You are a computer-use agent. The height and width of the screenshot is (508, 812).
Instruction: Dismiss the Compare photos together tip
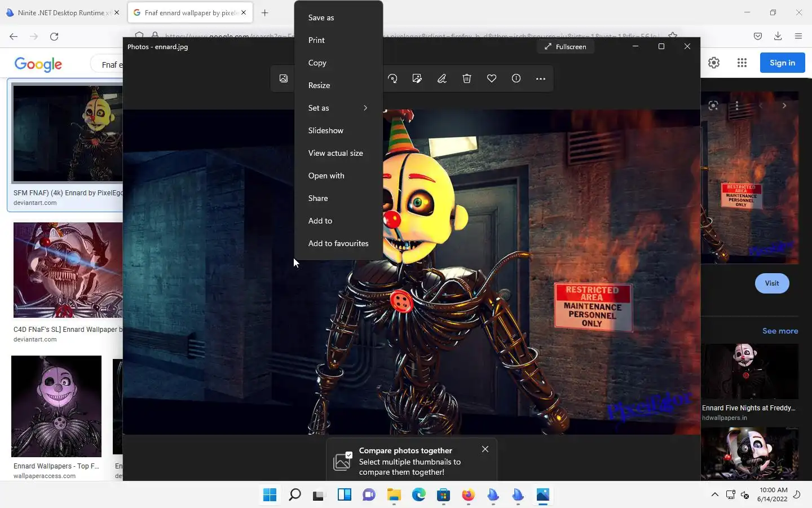coord(485,449)
